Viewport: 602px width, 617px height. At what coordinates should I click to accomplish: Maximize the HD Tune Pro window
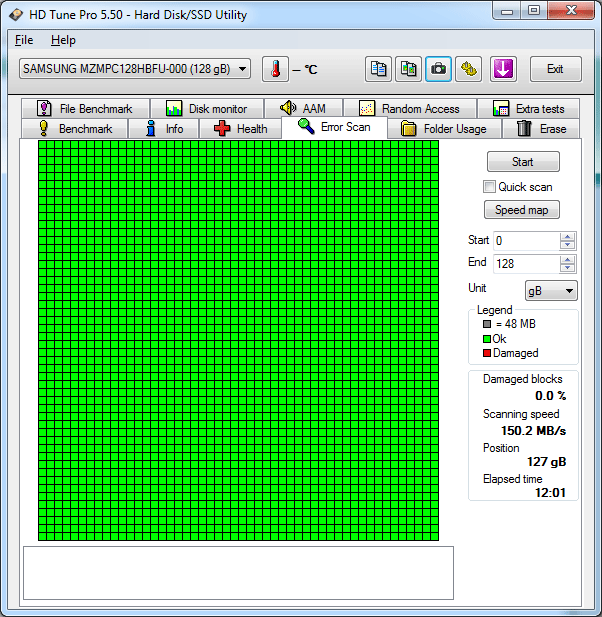534,11
